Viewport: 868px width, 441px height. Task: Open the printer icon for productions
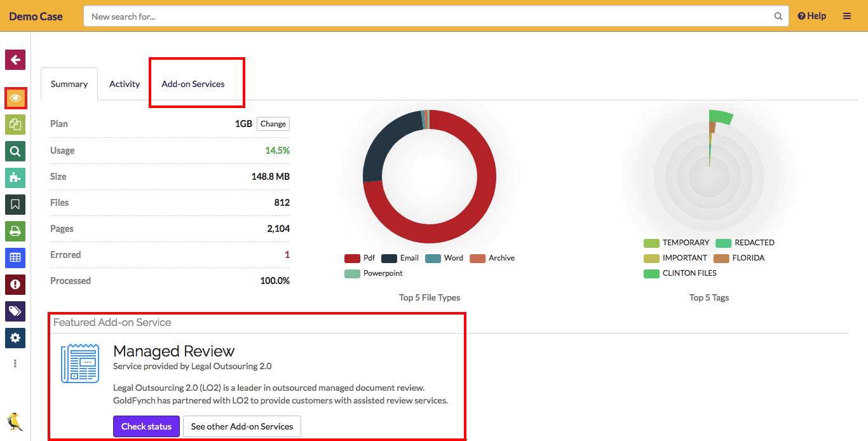coord(15,231)
